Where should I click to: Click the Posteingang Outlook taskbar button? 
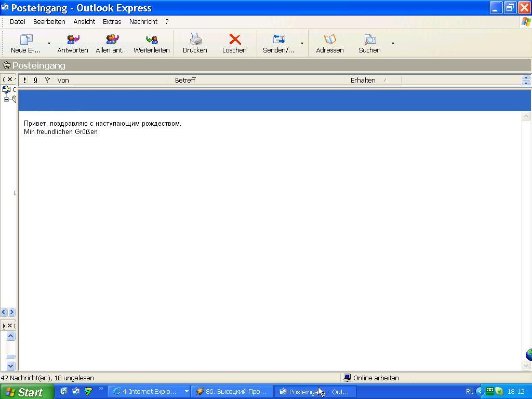tap(315, 392)
